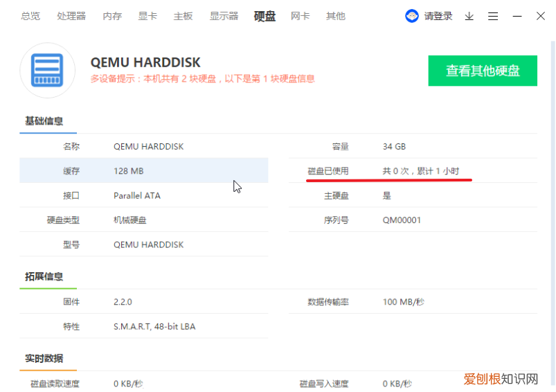Click the blue hard disk icon
The height and width of the screenshot is (392, 556).
tap(47, 70)
